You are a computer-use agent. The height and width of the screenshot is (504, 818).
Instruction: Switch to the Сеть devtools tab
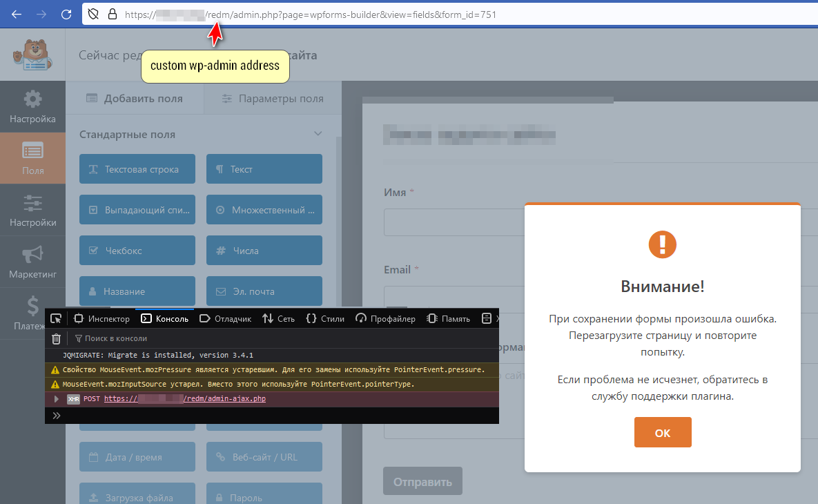(x=278, y=318)
